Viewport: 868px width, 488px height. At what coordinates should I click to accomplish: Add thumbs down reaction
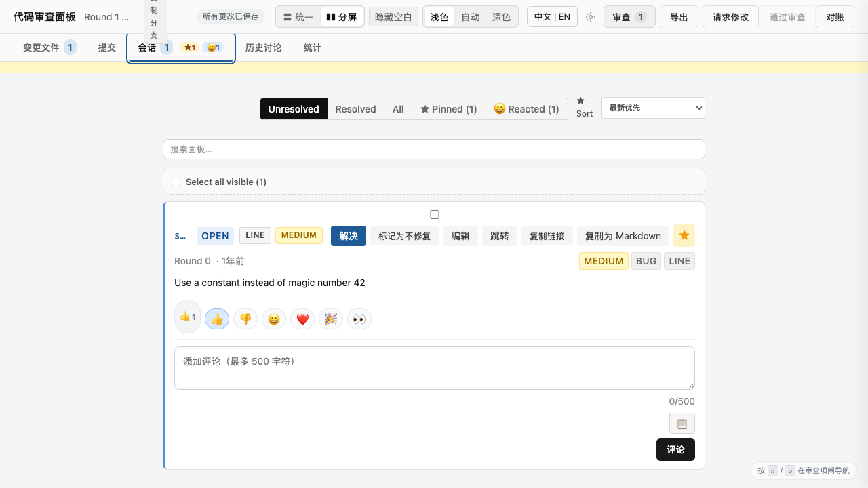click(245, 319)
